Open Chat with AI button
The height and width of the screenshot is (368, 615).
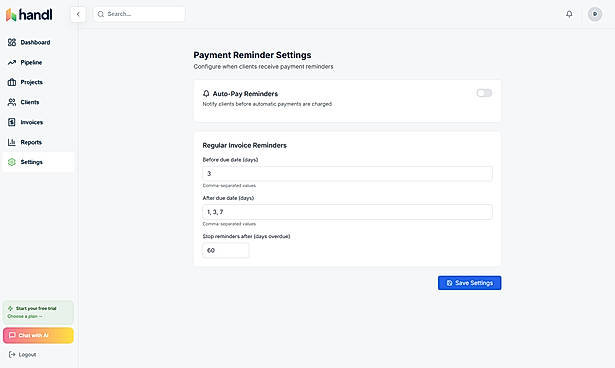(x=38, y=335)
